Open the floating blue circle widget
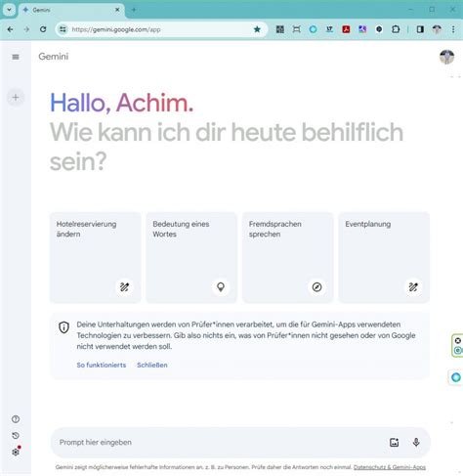The width and height of the screenshot is (463, 476). tap(456, 377)
